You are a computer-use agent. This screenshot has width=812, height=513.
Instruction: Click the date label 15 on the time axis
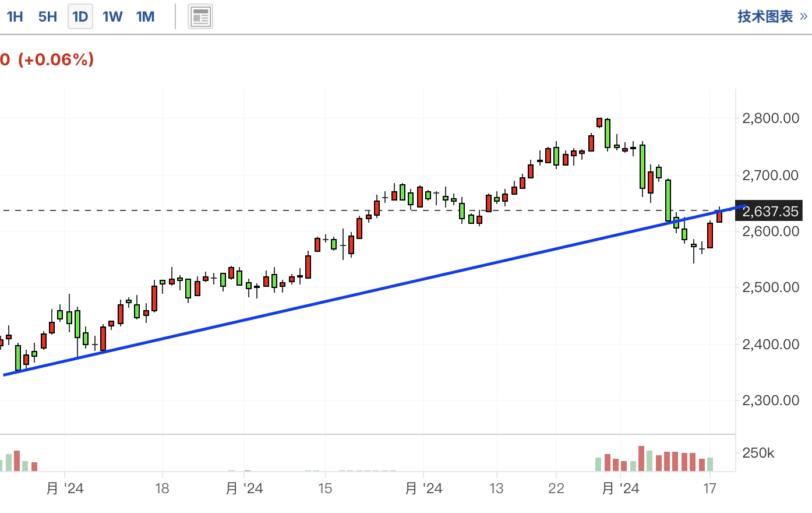click(x=325, y=489)
